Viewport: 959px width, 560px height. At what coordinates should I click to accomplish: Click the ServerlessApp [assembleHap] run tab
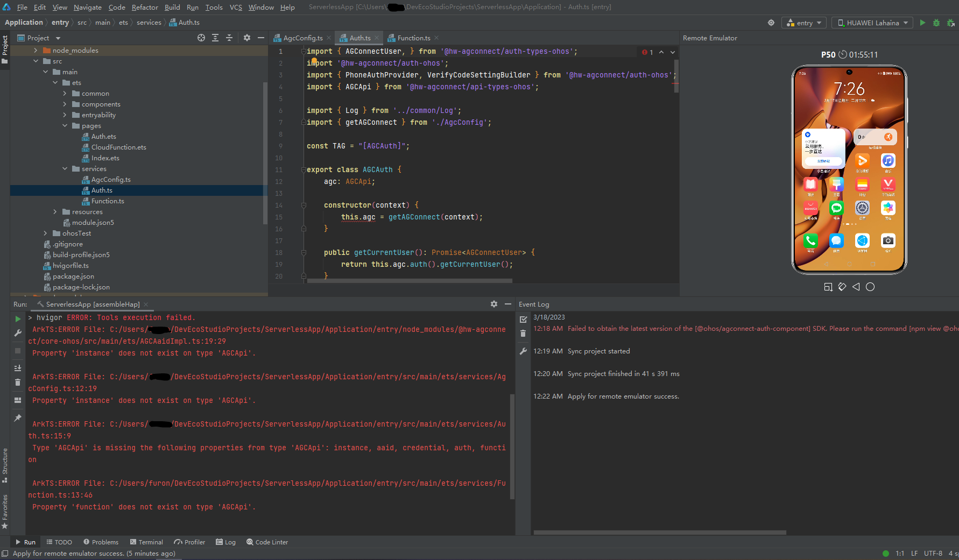pos(93,304)
